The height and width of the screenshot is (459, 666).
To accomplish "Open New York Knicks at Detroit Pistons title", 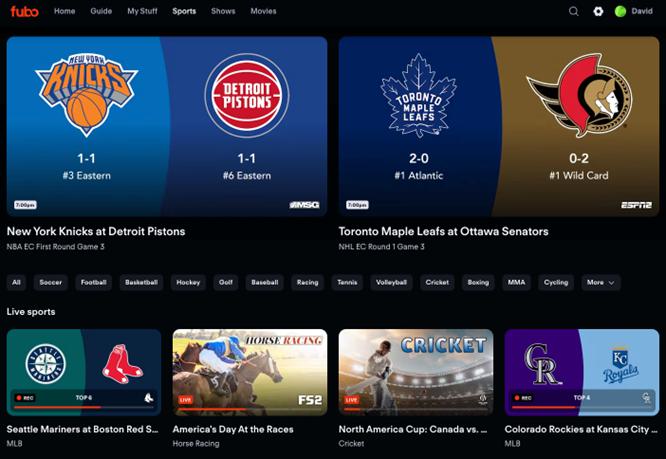I will point(96,231).
